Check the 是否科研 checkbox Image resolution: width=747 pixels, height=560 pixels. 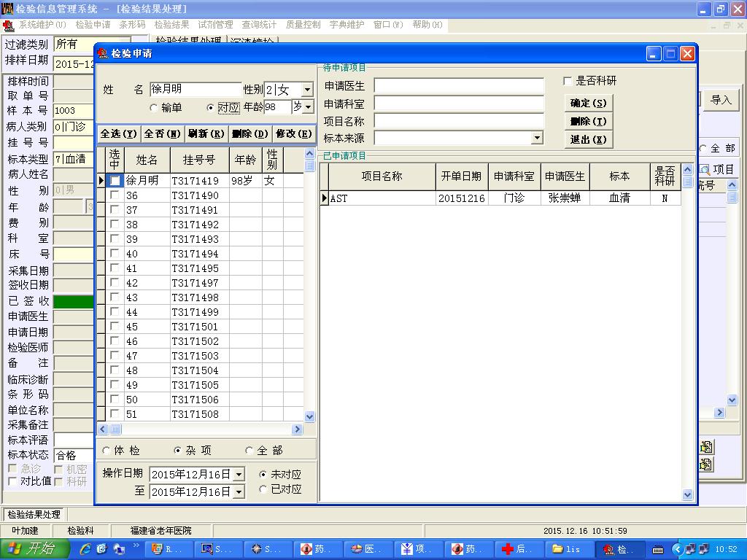coord(568,82)
